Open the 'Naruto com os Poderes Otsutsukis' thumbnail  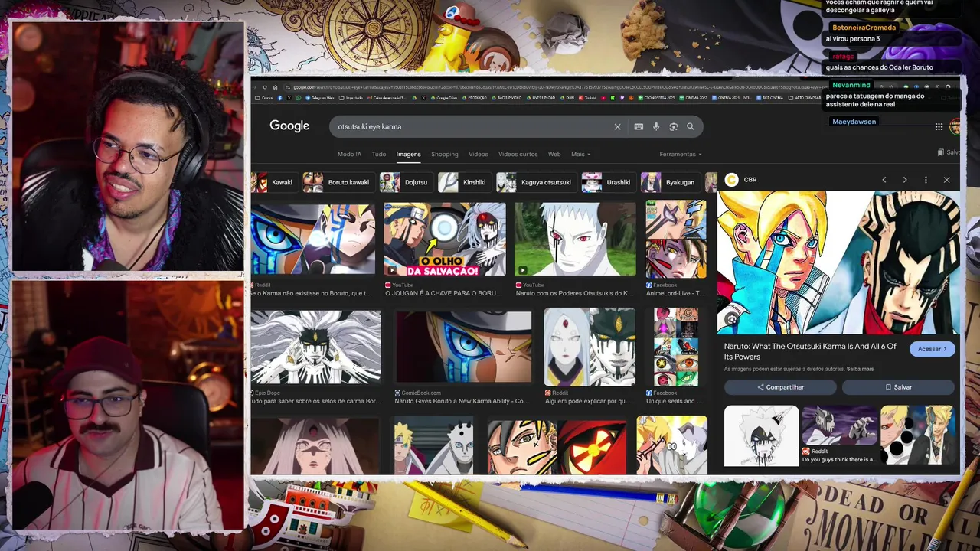(x=575, y=239)
